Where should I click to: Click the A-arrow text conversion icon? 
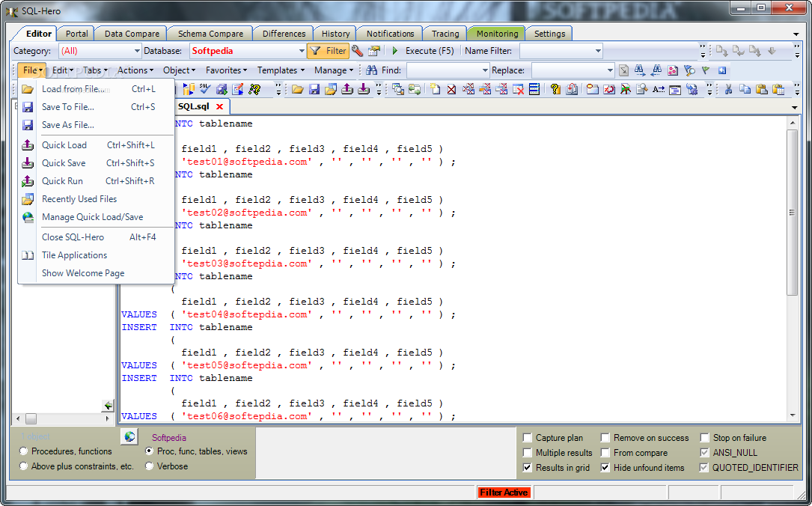(x=658, y=89)
